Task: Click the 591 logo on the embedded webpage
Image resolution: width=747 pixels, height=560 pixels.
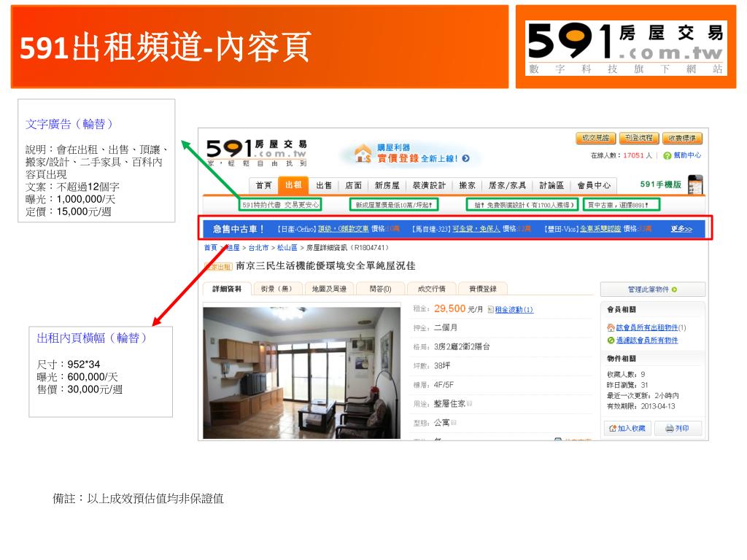Action: 257,153
